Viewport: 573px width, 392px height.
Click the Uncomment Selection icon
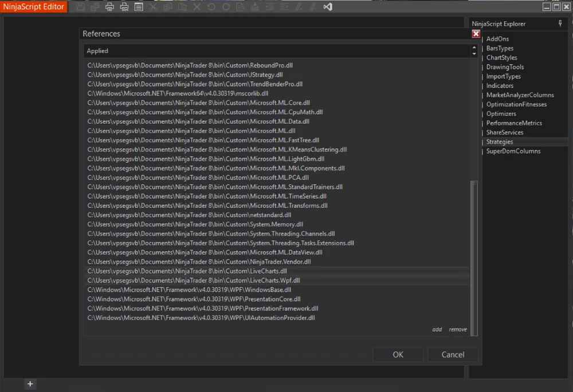[313, 7]
